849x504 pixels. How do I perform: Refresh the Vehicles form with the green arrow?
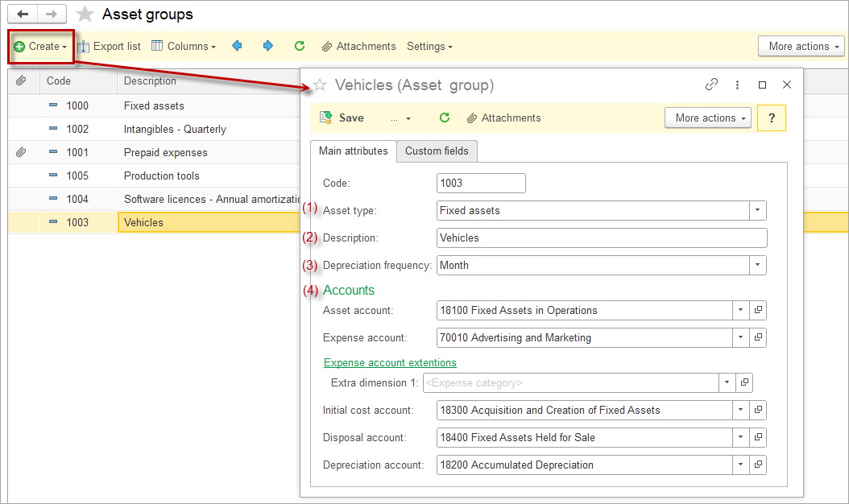pos(445,118)
